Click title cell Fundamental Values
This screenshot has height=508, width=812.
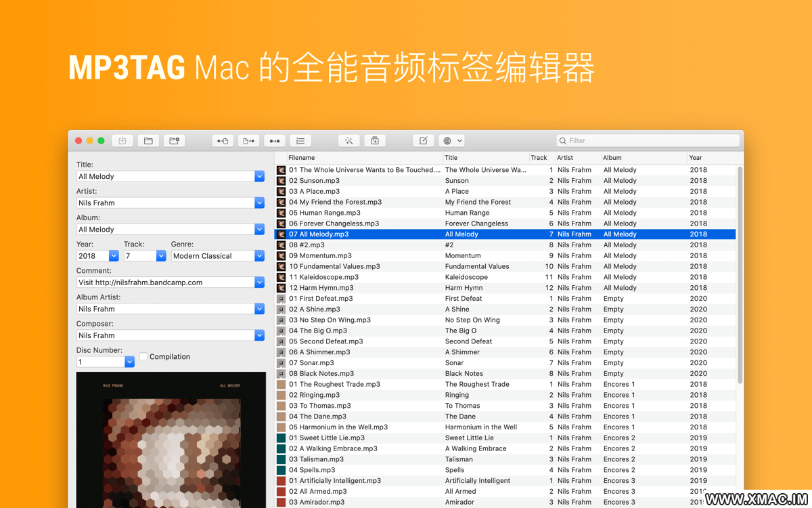tap(477, 266)
